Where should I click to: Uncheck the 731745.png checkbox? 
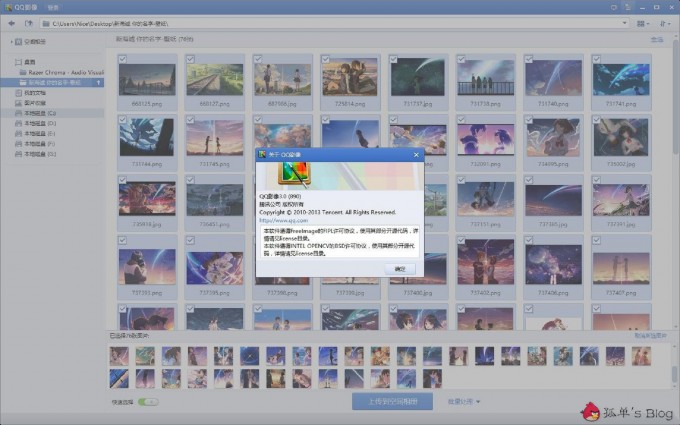pyautogui.click(x=190, y=119)
